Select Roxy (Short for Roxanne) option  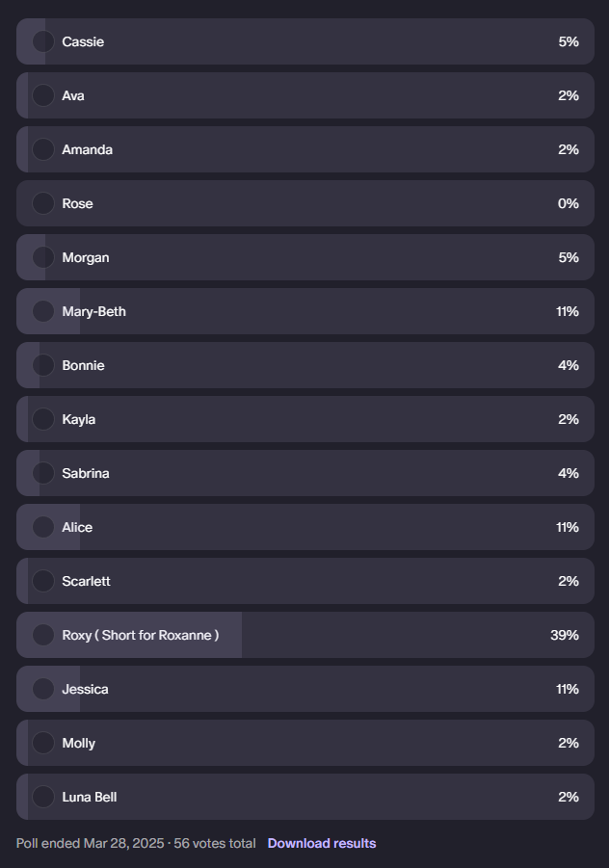tap(43, 635)
